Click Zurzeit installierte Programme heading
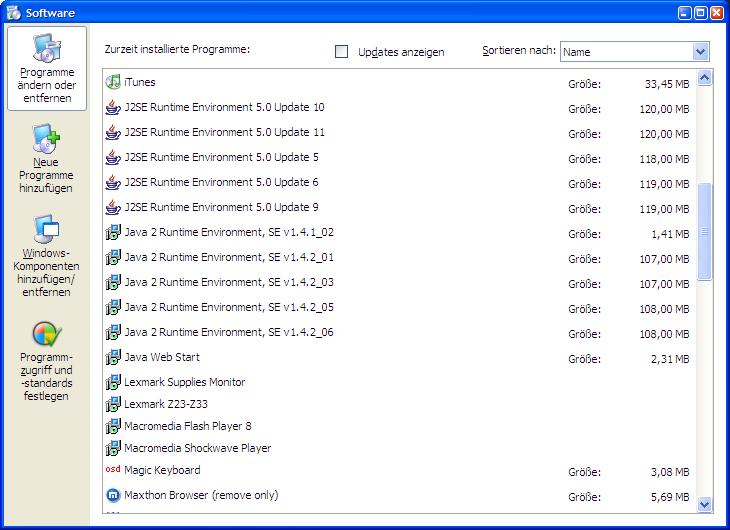 pos(177,49)
